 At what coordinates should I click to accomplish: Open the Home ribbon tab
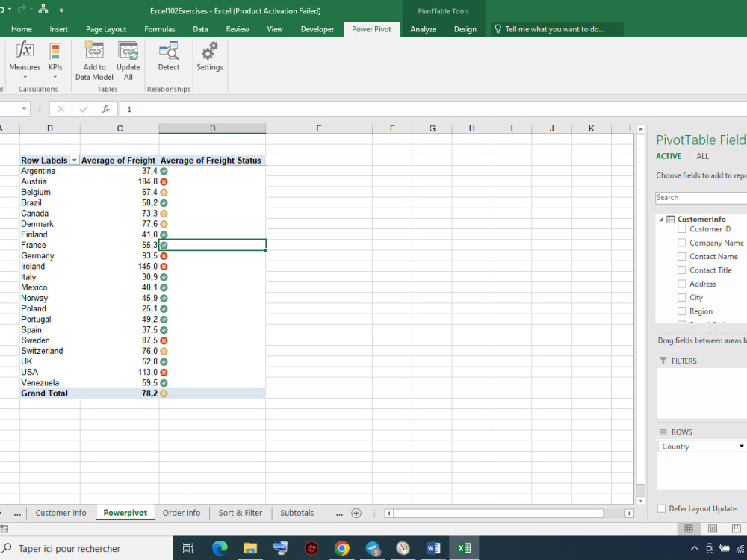pos(22,29)
